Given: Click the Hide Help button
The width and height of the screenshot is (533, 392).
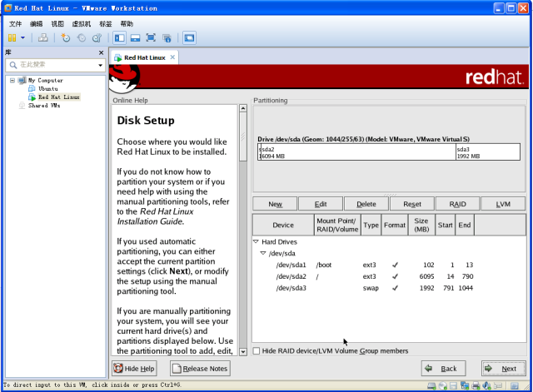Looking at the screenshot, I should point(134,369).
